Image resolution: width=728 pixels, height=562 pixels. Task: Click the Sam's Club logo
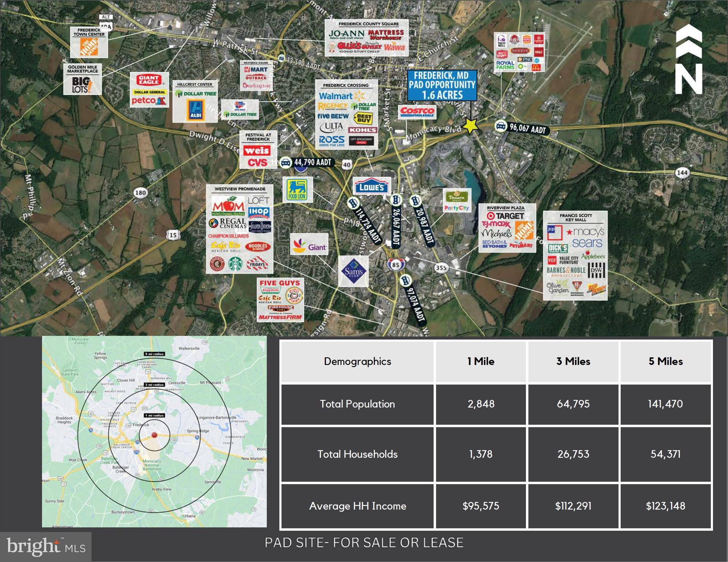click(x=353, y=271)
